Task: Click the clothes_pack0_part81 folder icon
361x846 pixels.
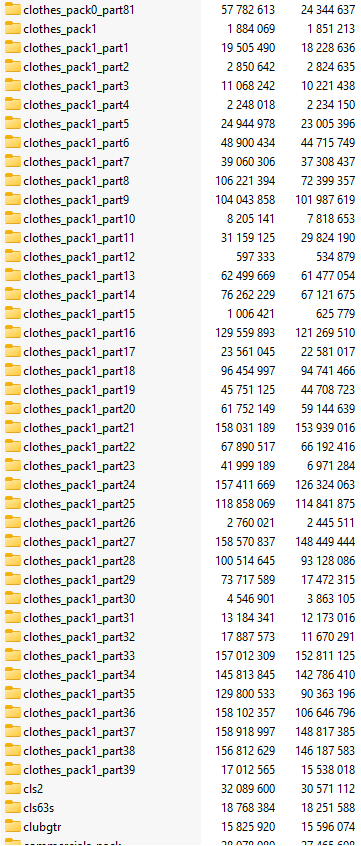Action: point(12,10)
